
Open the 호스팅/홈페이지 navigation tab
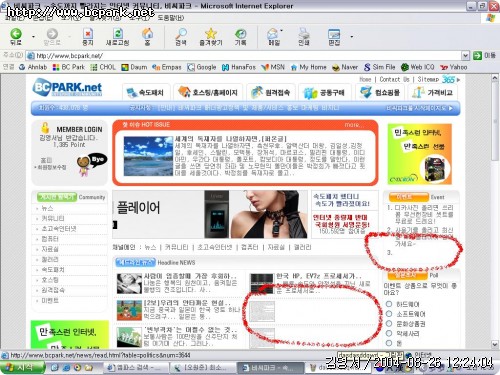209,92
